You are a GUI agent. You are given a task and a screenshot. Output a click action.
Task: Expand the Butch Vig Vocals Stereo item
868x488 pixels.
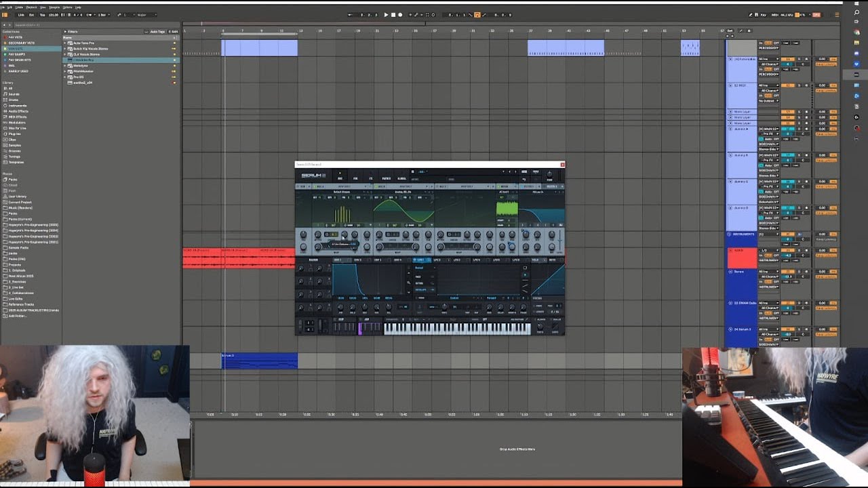point(66,49)
